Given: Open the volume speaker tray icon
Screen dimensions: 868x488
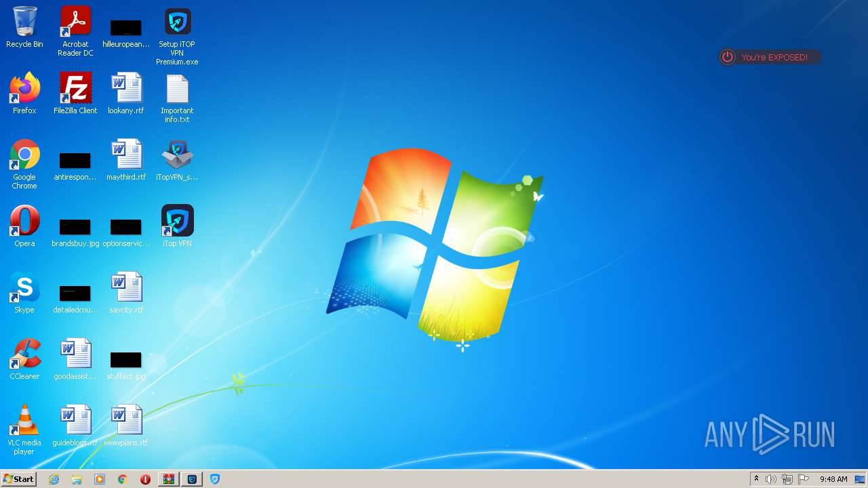Looking at the screenshot, I should (771, 479).
